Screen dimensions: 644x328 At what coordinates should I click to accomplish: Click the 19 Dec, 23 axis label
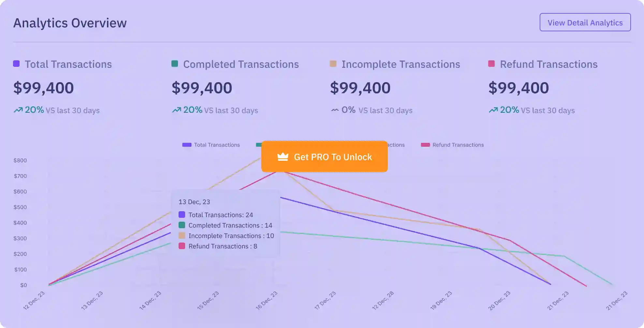[441, 300]
